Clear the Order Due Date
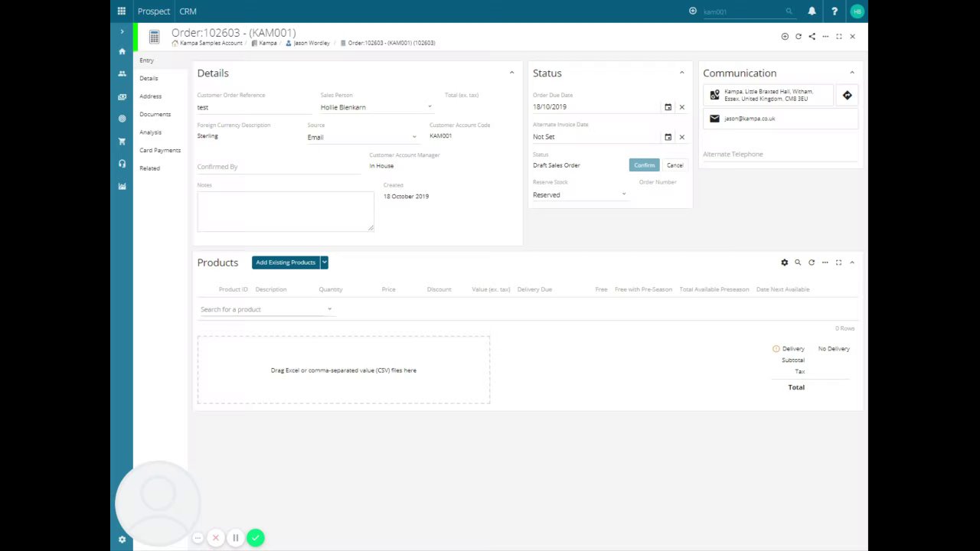Viewport: 980px width, 551px height. tap(682, 107)
